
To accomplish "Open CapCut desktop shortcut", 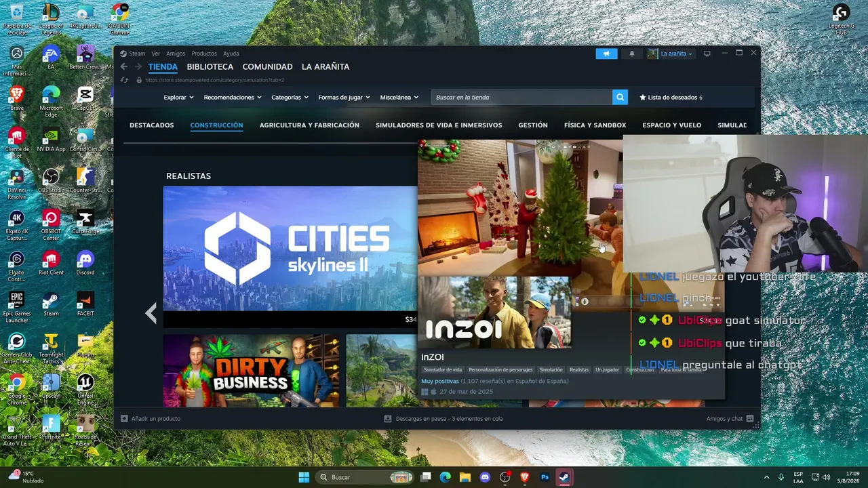I will pyautogui.click(x=85, y=98).
